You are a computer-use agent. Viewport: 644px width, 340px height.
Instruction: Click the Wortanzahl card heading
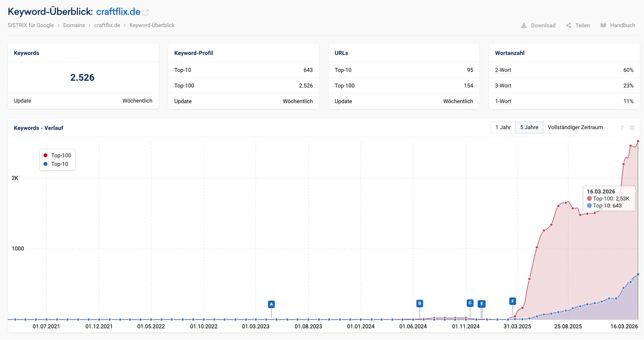pyautogui.click(x=510, y=53)
